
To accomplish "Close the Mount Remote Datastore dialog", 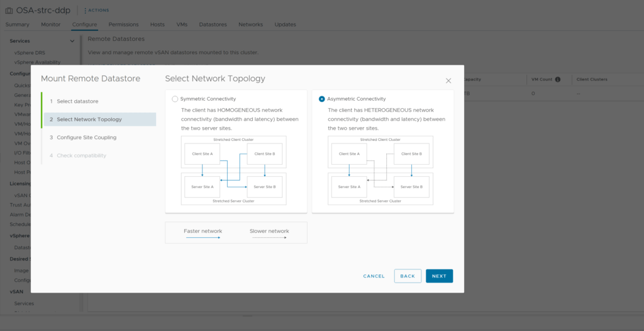I will [x=448, y=81].
